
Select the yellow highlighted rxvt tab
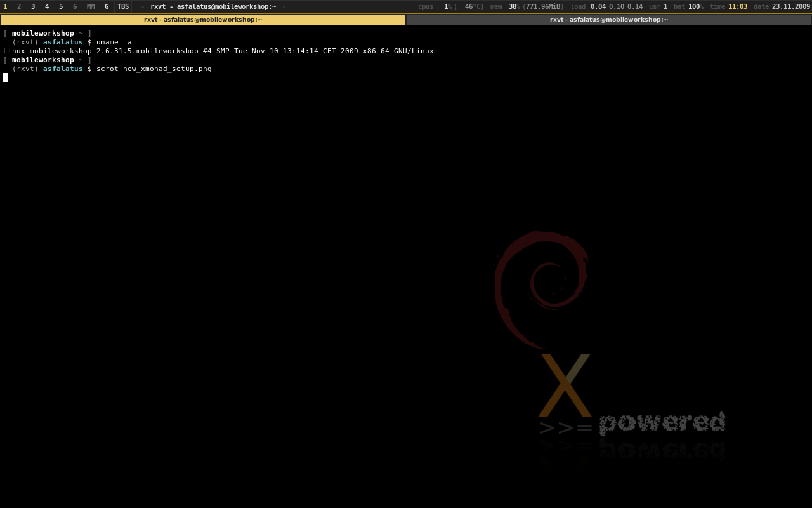[x=203, y=20]
